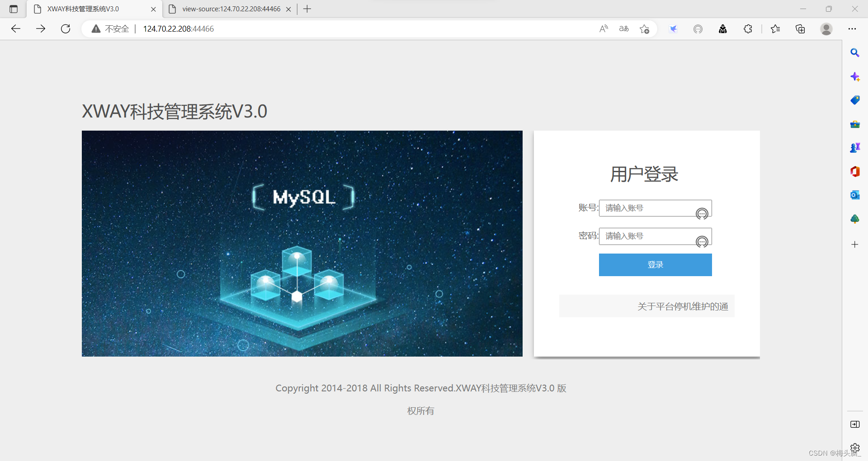The image size is (868, 461).
Task: Open the Collections panel
Action: click(x=800, y=28)
